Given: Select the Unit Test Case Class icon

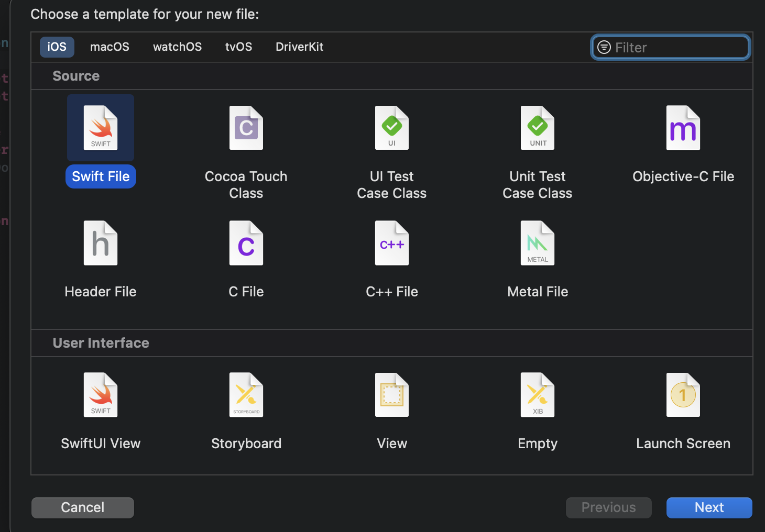Looking at the screenshot, I should [x=538, y=128].
